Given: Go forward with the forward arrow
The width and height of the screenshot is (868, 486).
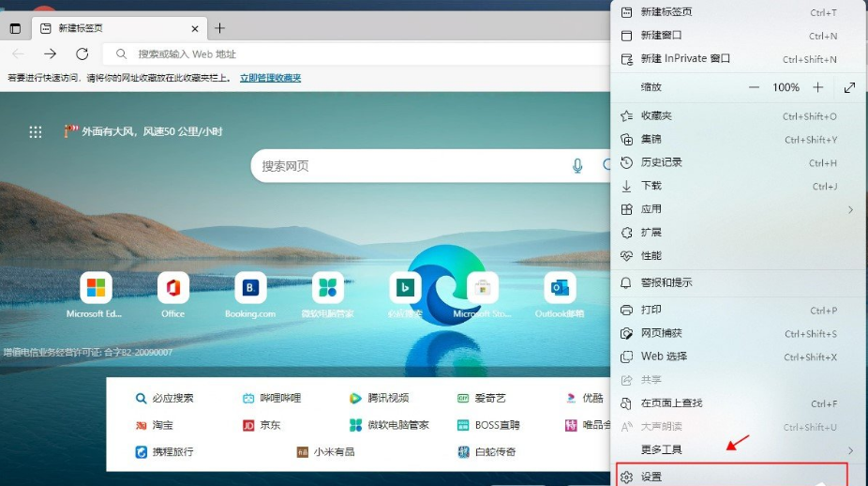Looking at the screenshot, I should pyautogui.click(x=51, y=53).
